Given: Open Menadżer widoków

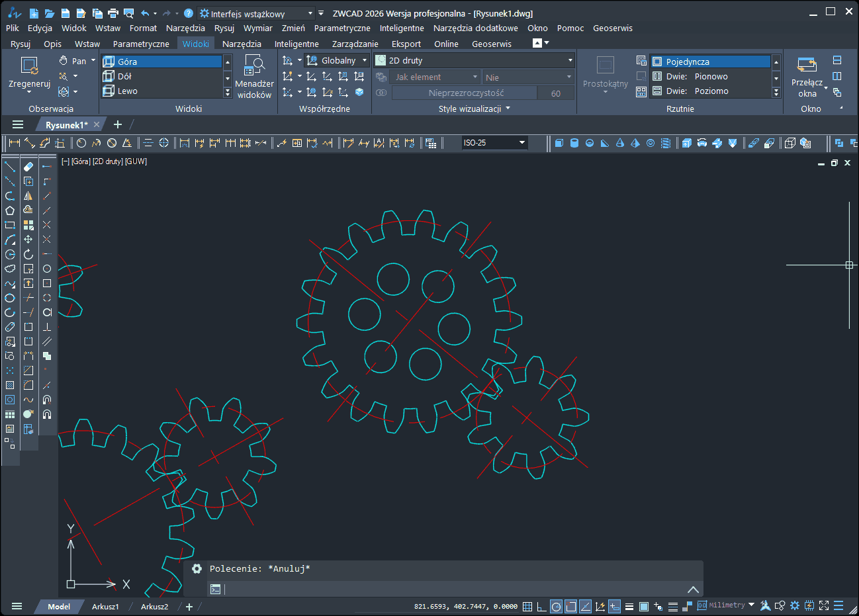Looking at the screenshot, I should coord(254,77).
